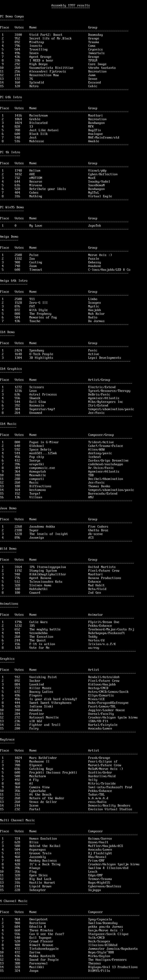Select 'Zero-G III' by Scoopex
147x980 pixels.
pos(38,303)
